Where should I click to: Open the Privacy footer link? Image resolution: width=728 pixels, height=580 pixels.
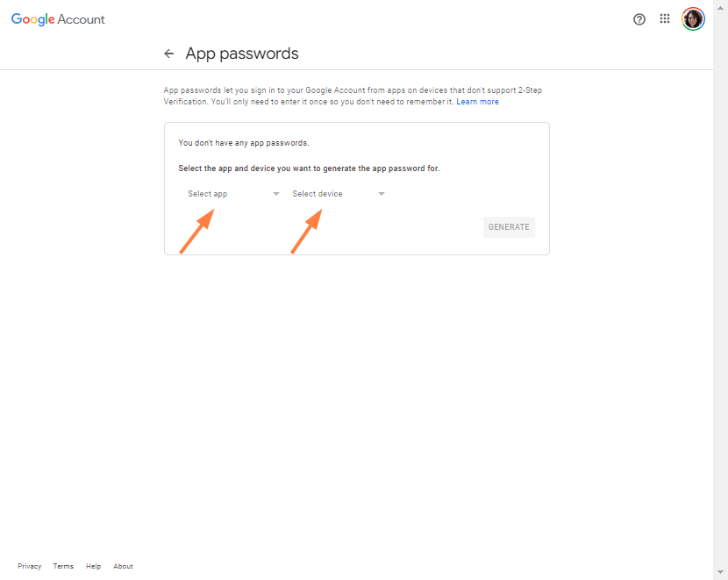click(x=29, y=566)
